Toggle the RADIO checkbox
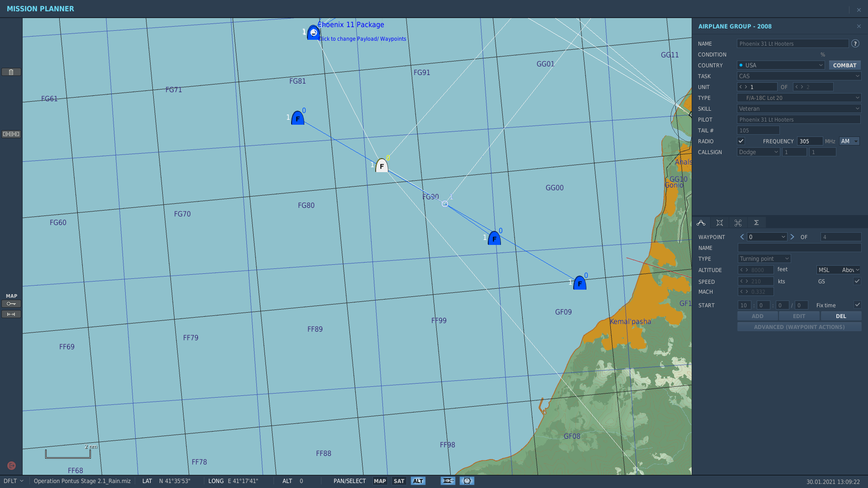 (741, 141)
